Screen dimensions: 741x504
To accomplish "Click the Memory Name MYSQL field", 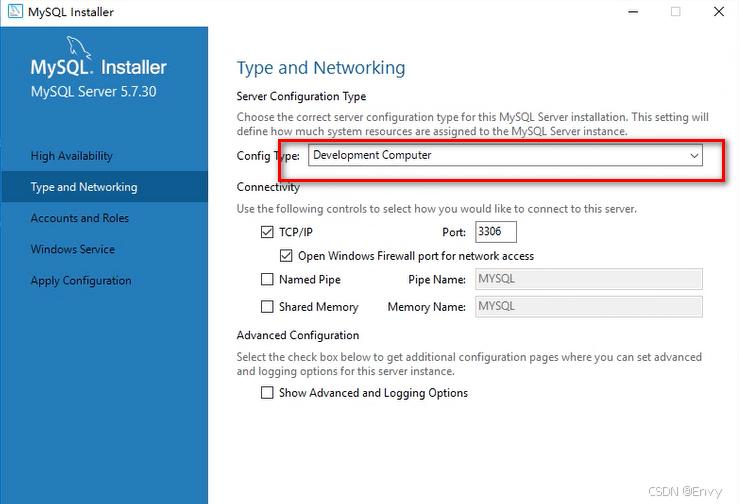I will pyautogui.click(x=589, y=306).
